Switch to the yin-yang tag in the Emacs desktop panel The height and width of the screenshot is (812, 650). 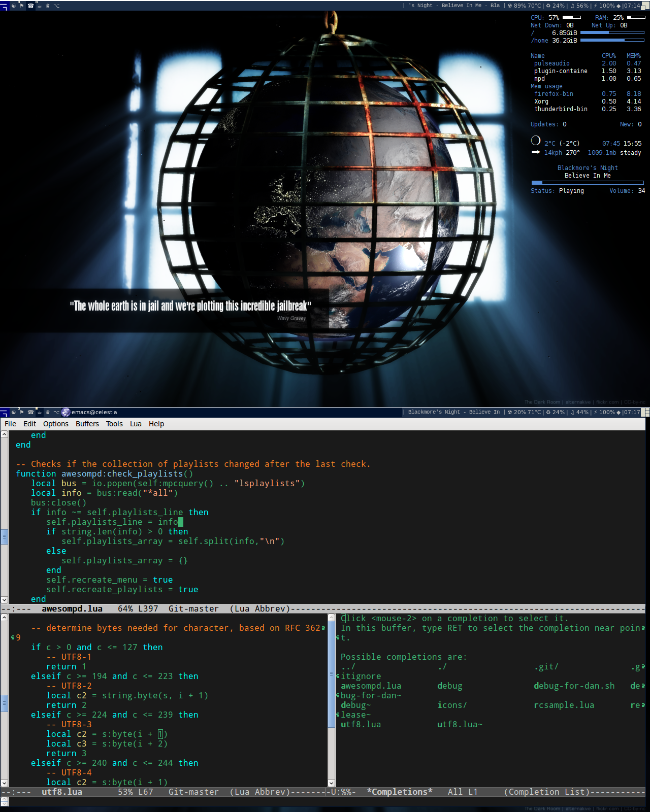[14, 412]
